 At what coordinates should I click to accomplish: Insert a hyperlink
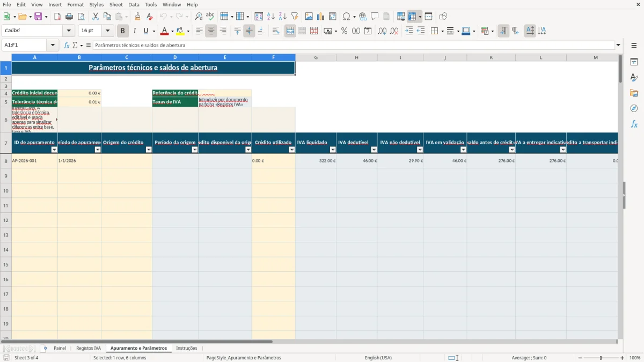(363, 17)
